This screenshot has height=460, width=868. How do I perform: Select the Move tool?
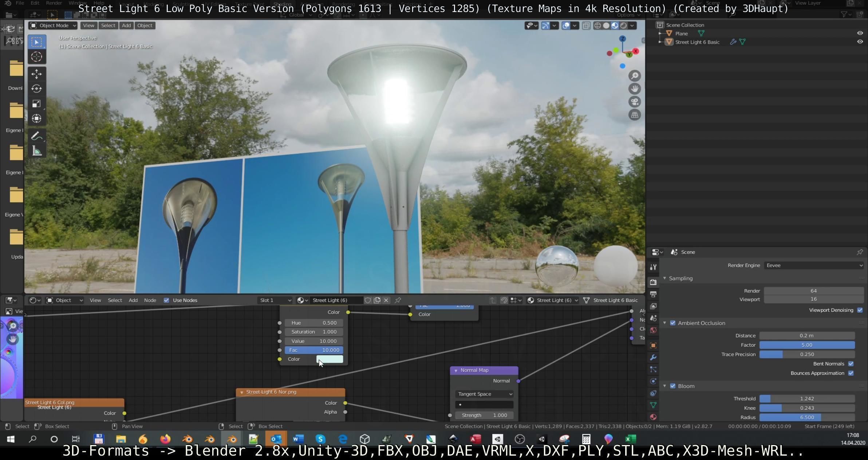click(x=36, y=74)
